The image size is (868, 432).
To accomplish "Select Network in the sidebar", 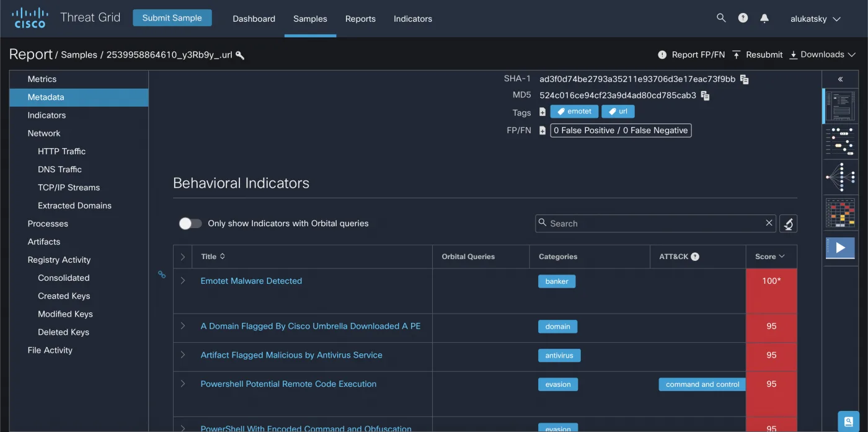I will click(79, 133).
